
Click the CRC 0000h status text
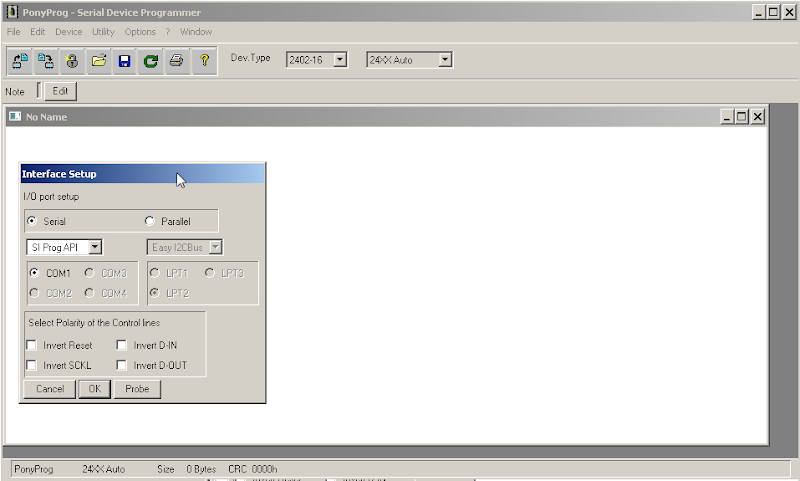coord(253,469)
